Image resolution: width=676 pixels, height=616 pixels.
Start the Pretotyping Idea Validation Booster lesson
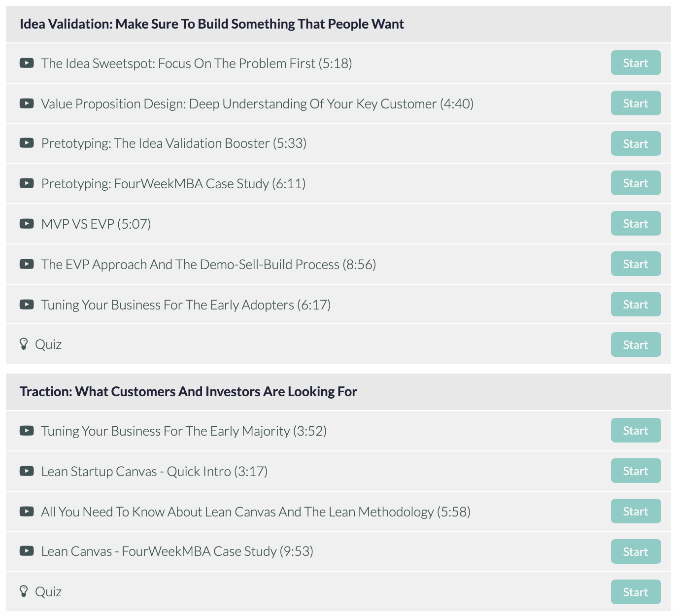(636, 143)
